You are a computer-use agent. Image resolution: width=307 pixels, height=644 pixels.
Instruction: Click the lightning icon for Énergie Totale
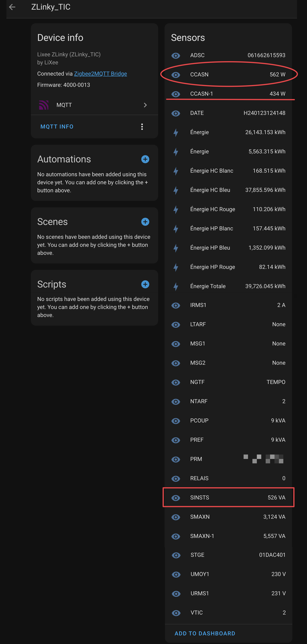click(176, 286)
